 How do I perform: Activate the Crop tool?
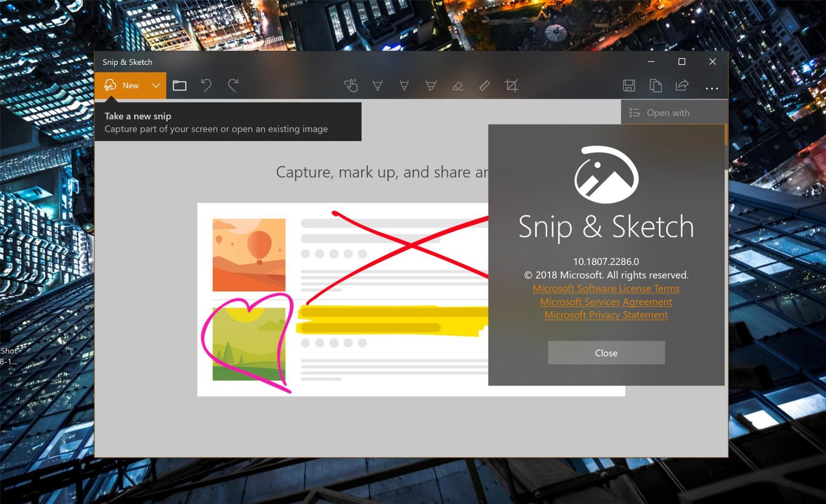pos(511,86)
